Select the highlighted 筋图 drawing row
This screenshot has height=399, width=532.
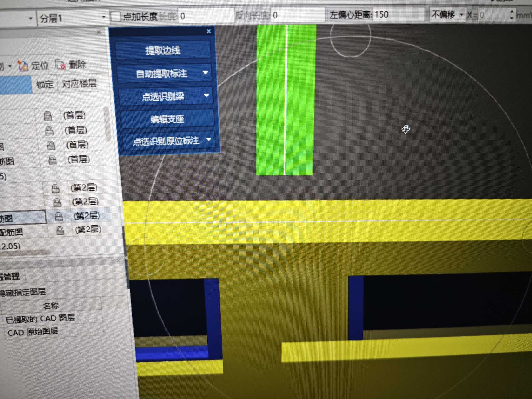click(x=23, y=217)
